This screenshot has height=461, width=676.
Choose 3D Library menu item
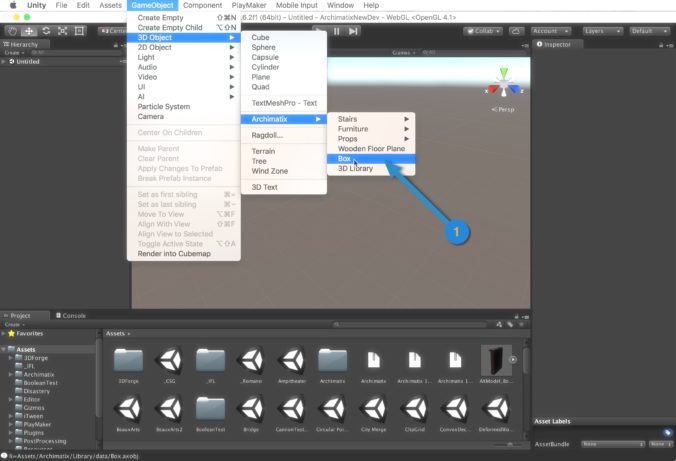coord(371,169)
